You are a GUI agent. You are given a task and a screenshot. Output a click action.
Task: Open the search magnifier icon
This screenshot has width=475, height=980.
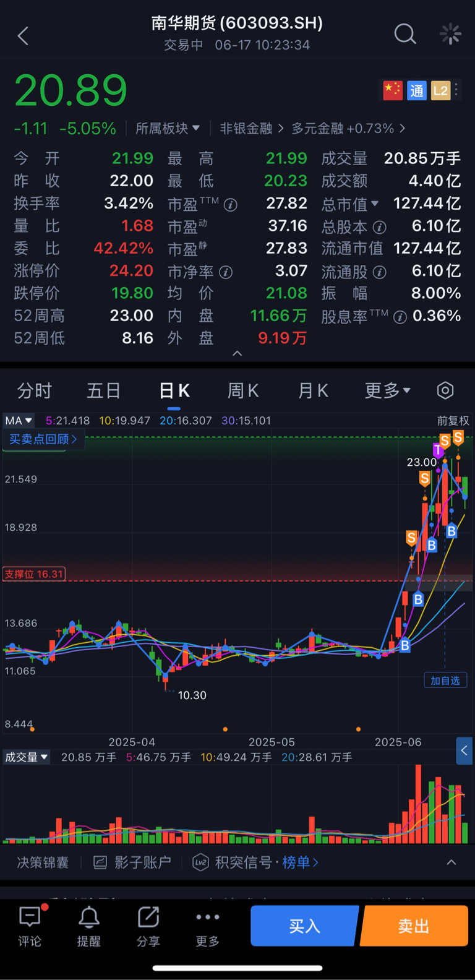(405, 34)
